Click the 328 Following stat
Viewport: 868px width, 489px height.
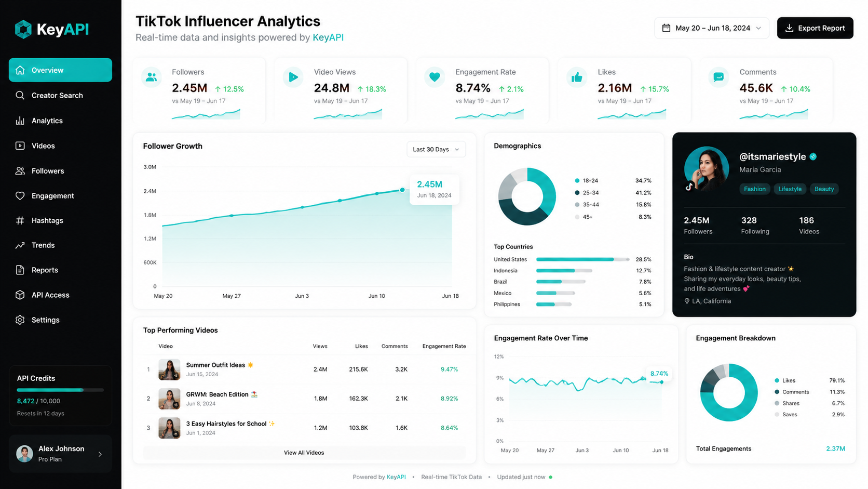755,226
